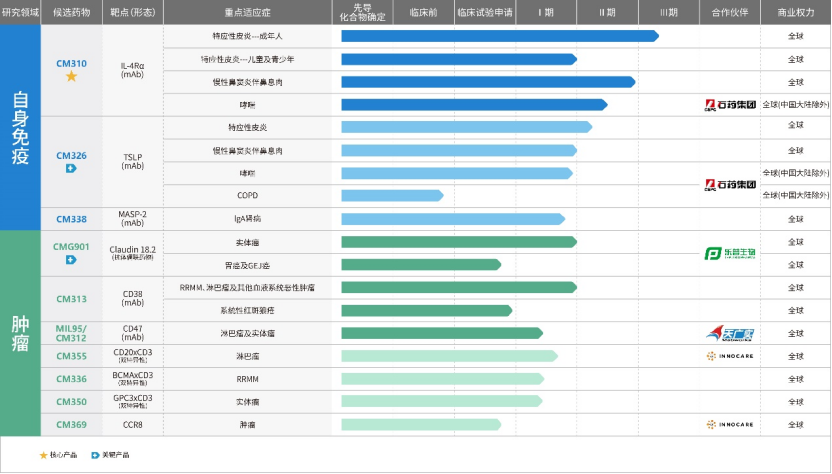Click the COPD indication text
832x474 pixels.
(248, 195)
